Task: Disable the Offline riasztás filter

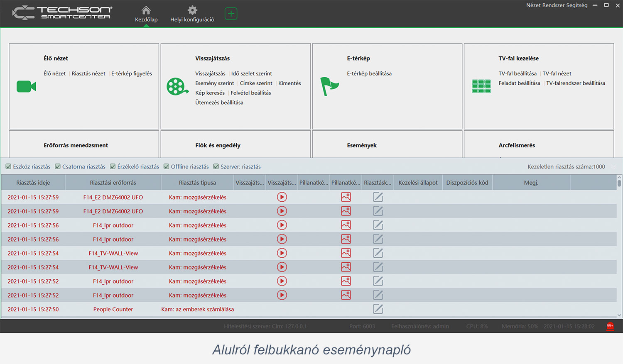Action: click(x=167, y=167)
